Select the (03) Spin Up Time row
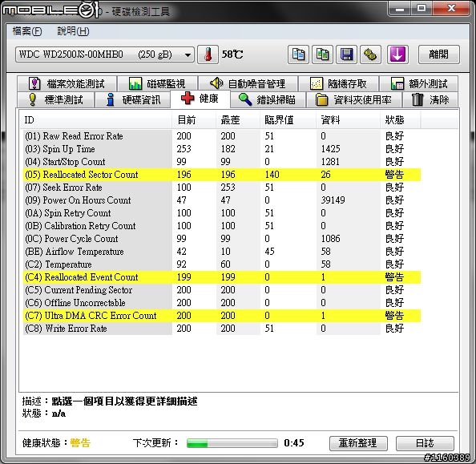The width and height of the screenshot is (476, 464). point(222,149)
